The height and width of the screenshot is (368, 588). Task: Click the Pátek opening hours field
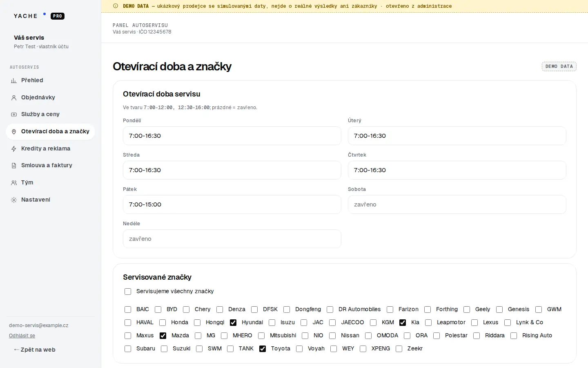point(232,204)
